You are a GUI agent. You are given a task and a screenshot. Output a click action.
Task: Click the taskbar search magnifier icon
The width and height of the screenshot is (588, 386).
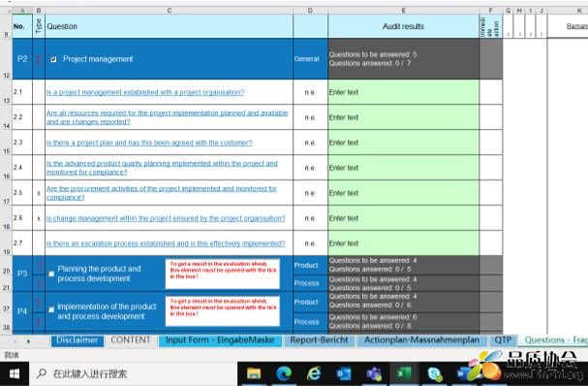(42, 373)
